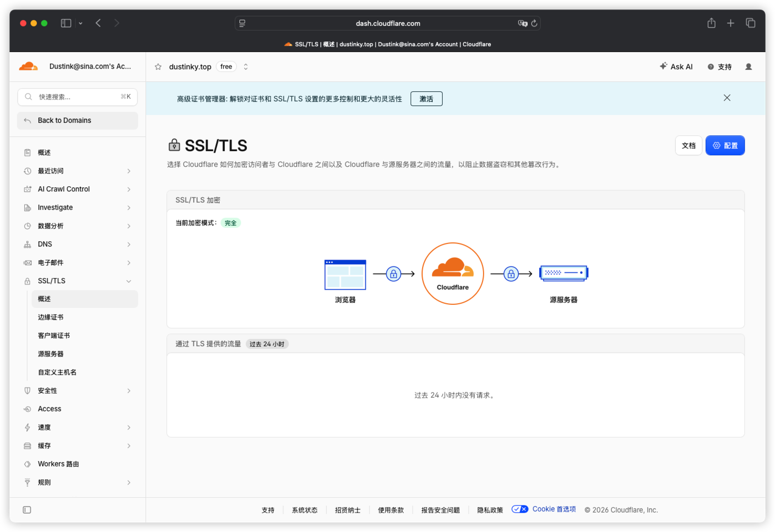775x532 pixels.
Task: Open Safari share icon
Action: 711,23
